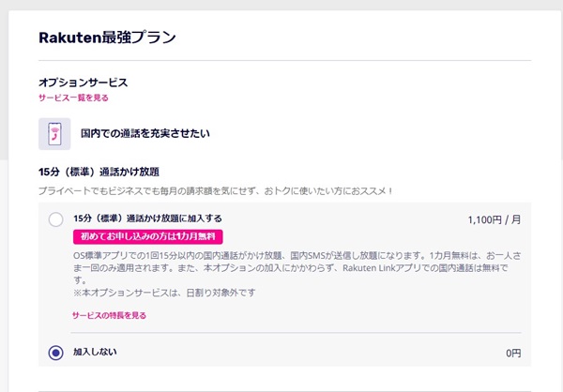This screenshot has height=392, width=563.
Task: Click the ※本オプションサービスは、日割り対象外です note
Action: (164, 293)
